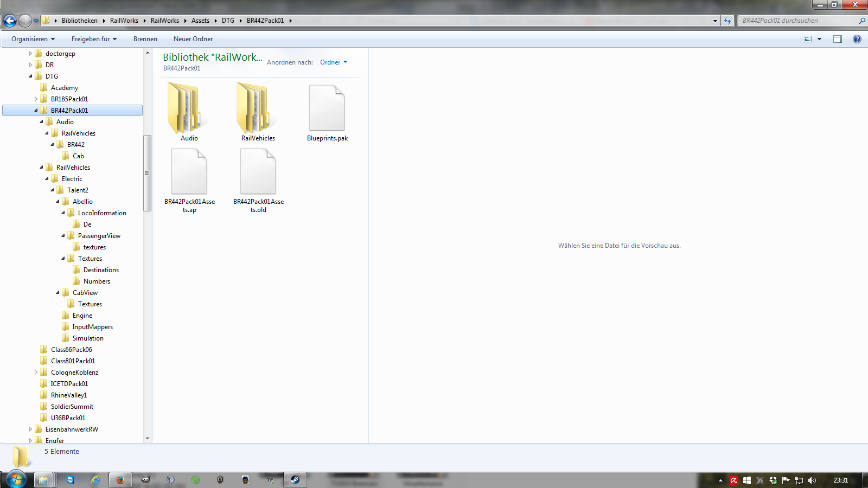
Task: Click the Brennen toolbar command
Action: [145, 39]
